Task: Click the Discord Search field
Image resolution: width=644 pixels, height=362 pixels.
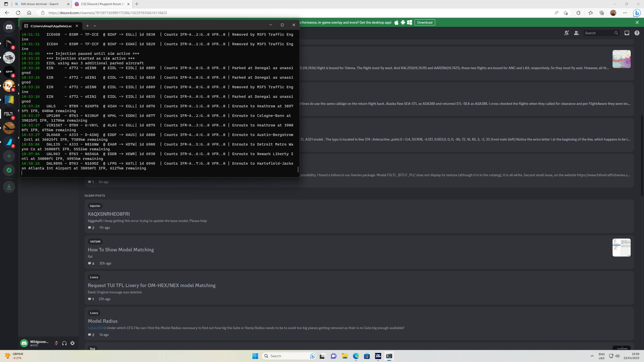Action: (x=599, y=33)
